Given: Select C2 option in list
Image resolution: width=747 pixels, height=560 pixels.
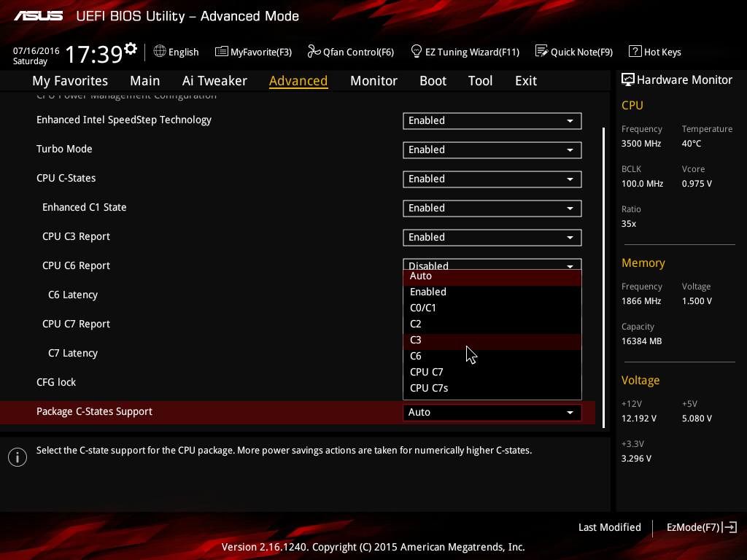Looking at the screenshot, I should pyautogui.click(x=492, y=324).
